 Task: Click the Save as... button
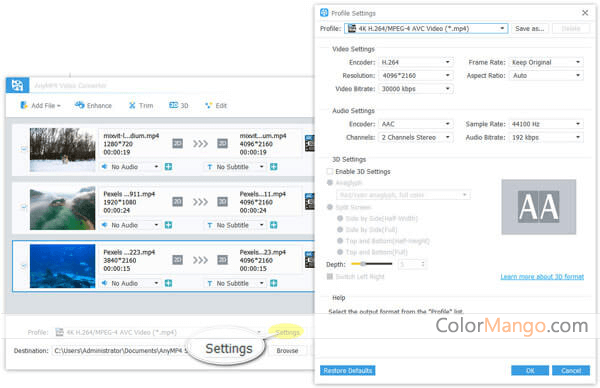tap(530, 28)
